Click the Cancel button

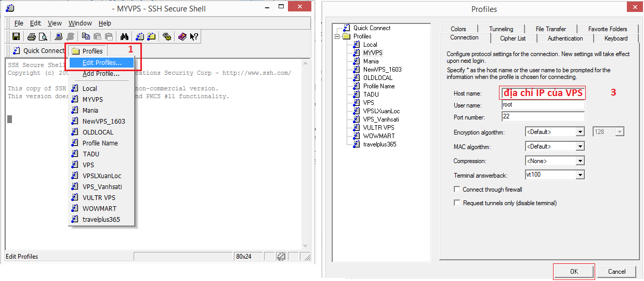pos(616,271)
